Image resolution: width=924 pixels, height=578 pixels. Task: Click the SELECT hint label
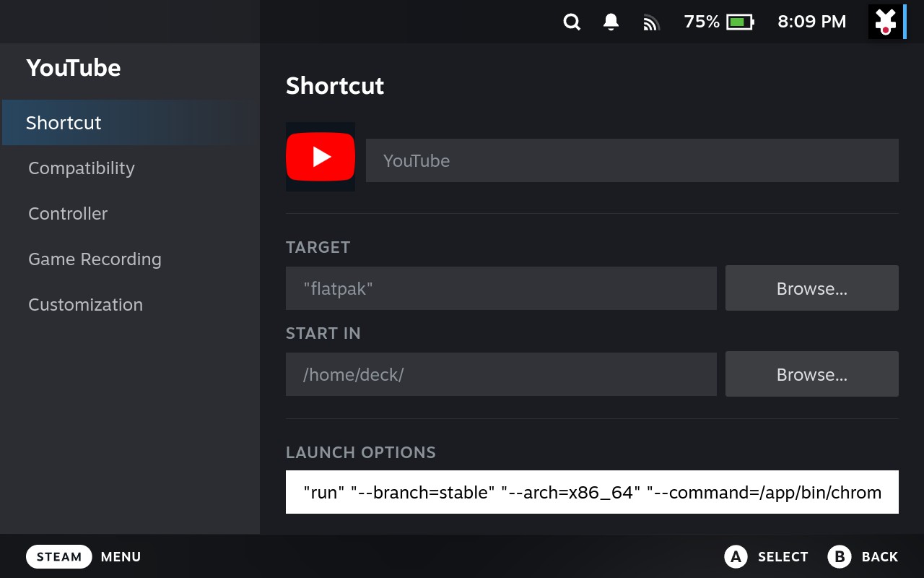[783, 557]
